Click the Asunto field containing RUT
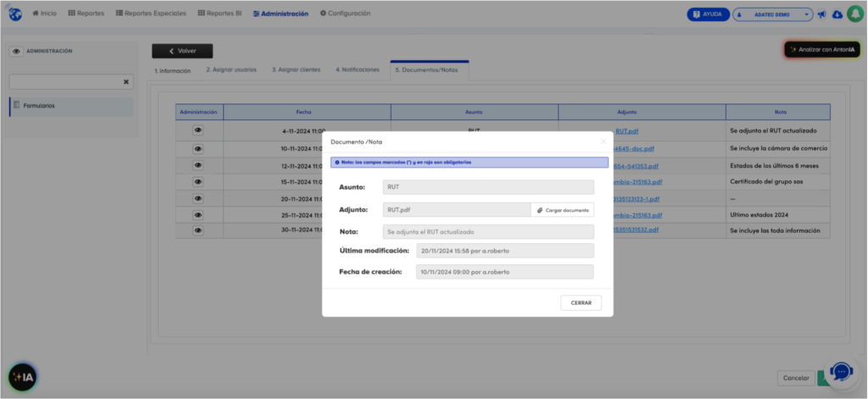This screenshot has width=868, height=399. [x=488, y=187]
